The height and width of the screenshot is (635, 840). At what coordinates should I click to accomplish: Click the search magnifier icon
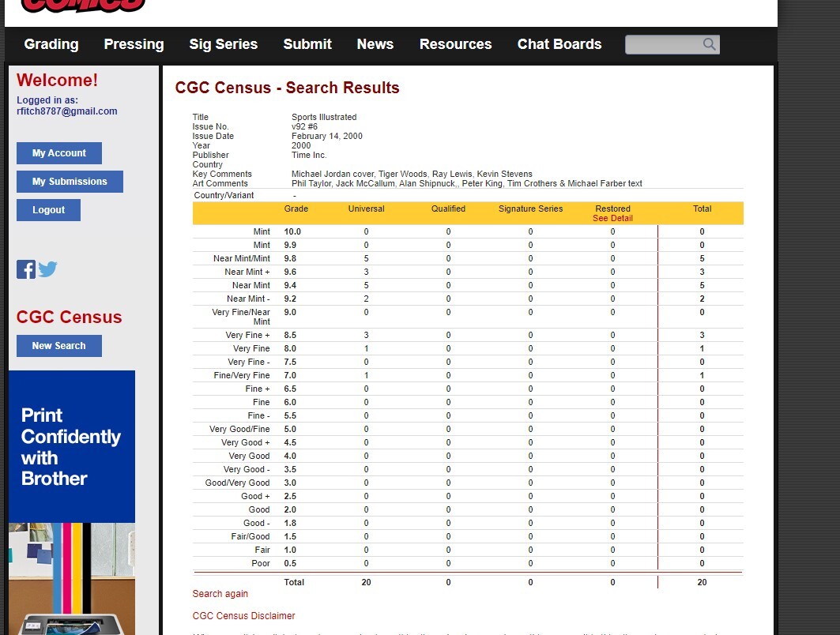coord(709,44)
